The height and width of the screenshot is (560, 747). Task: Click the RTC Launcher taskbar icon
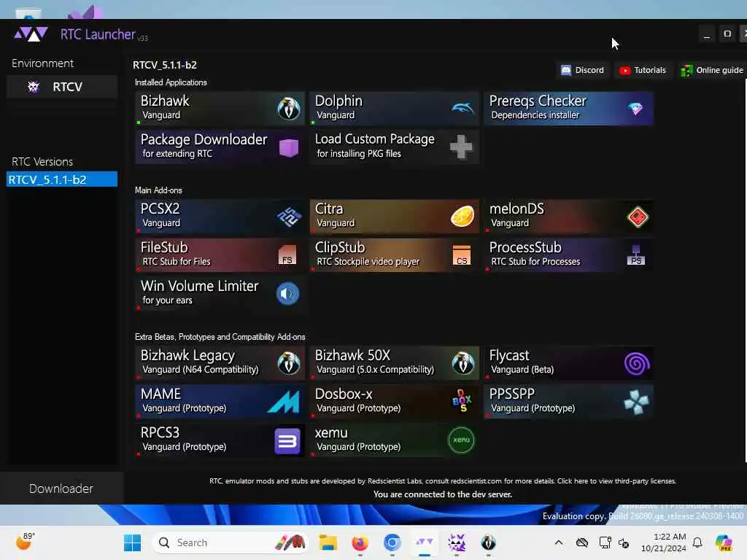424,542
